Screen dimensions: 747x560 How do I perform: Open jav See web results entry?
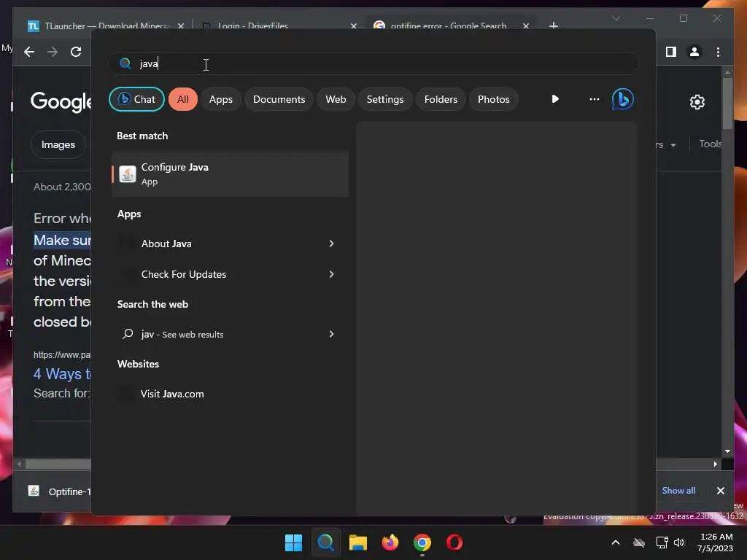[230, 334]
